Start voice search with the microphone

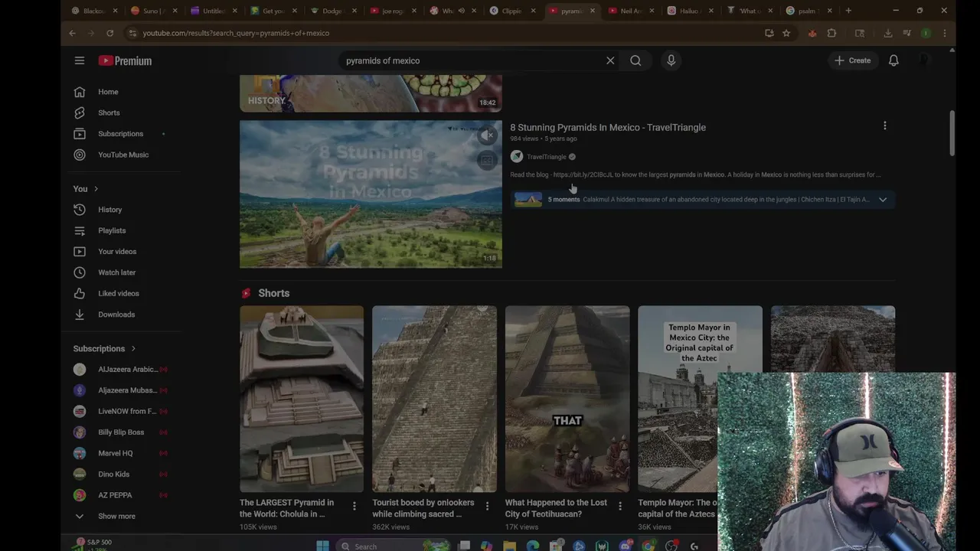[x=671, y=60]
